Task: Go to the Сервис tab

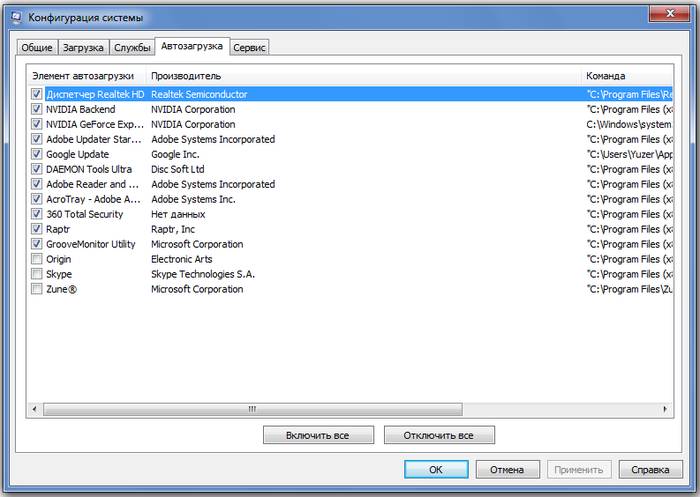Action: 250,47
